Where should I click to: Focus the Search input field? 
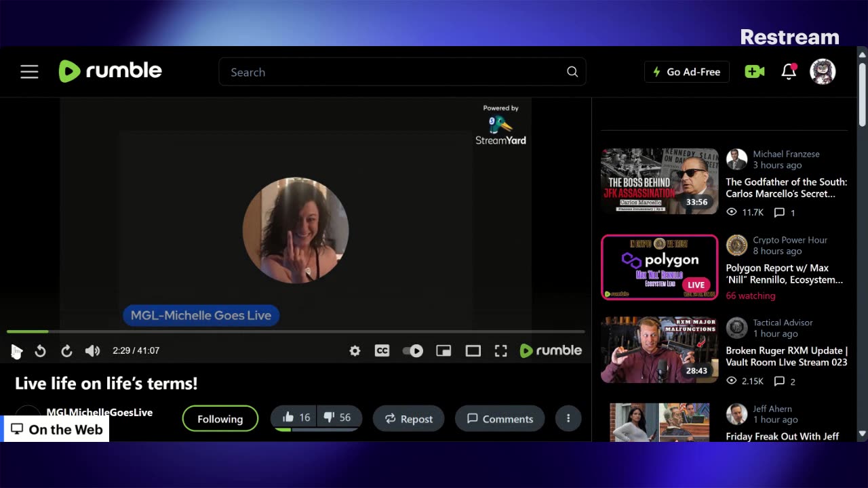coord(402,72)
